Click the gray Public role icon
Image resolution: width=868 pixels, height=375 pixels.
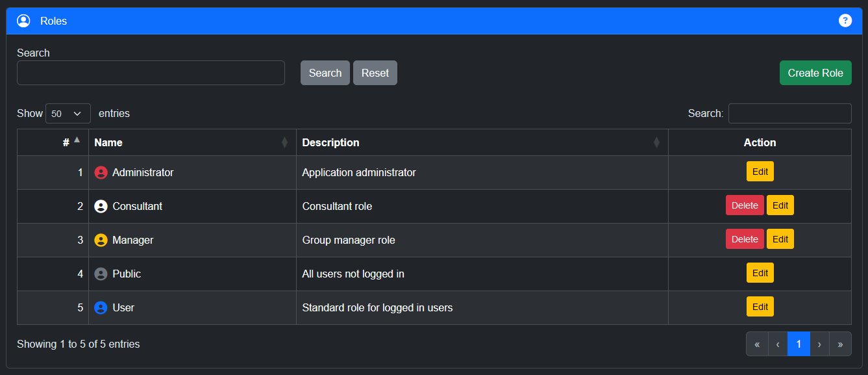click(101, 274)
